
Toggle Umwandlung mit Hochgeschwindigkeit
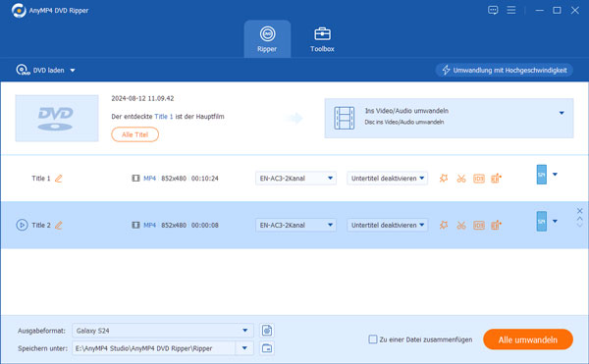point(505,71)
